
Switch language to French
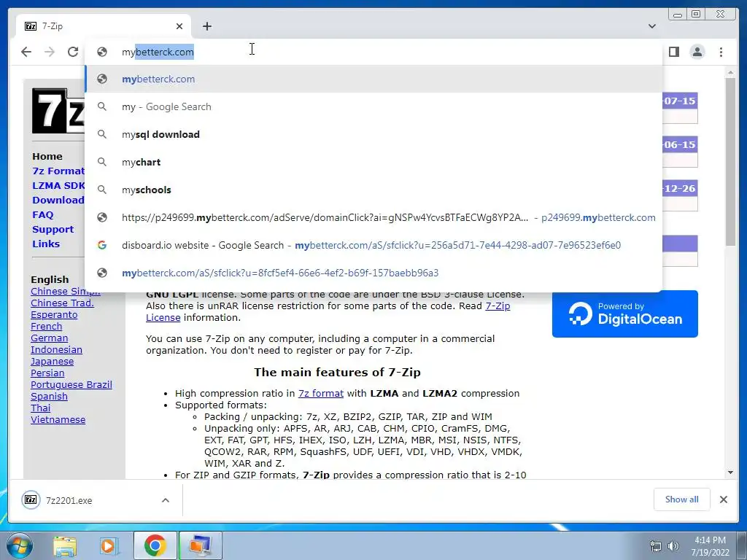point(46,326)
